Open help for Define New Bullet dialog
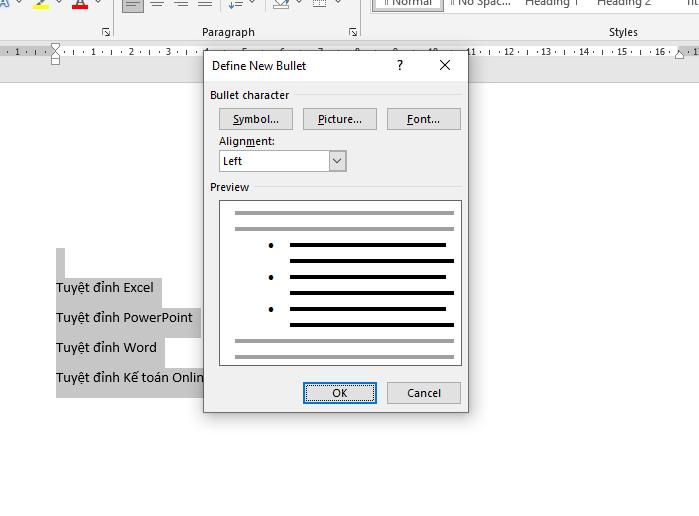 400,66
